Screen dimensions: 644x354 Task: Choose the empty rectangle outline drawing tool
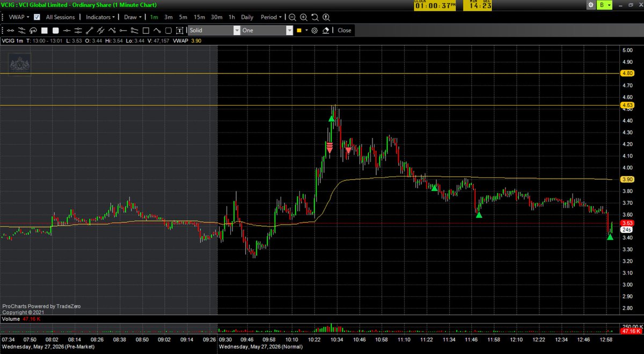[x=146, y=31]
